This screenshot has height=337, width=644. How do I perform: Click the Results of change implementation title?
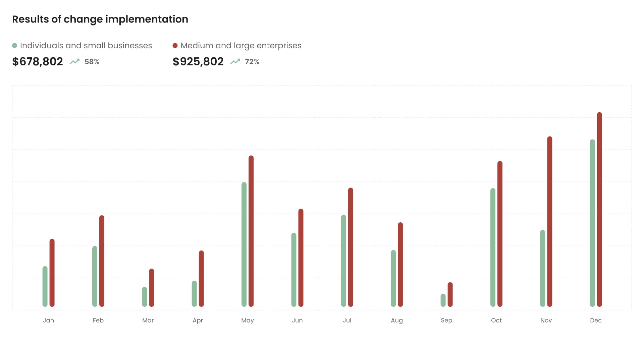pos(100,19)
